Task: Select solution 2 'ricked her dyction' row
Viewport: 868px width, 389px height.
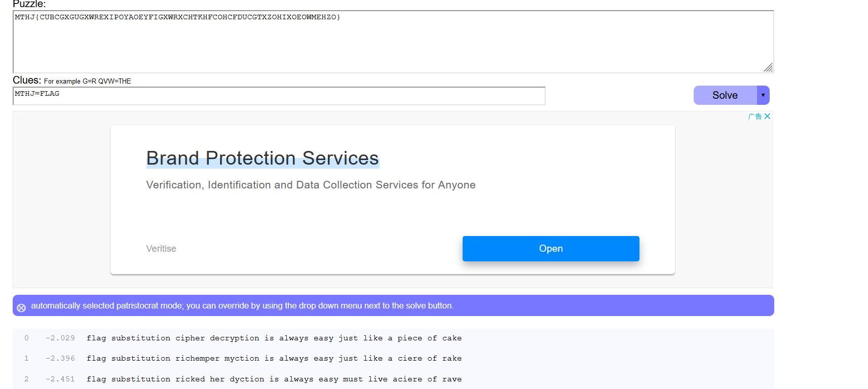Action: click(393, 379)
